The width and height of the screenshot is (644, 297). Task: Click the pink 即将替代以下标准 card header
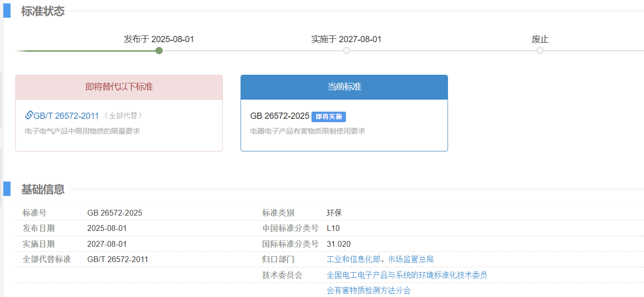click(119, 87)
